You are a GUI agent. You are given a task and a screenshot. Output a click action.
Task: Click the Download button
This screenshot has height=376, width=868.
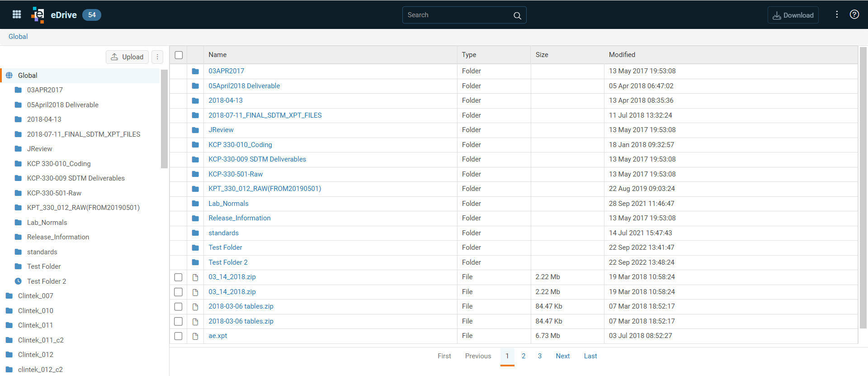(793, 15)
